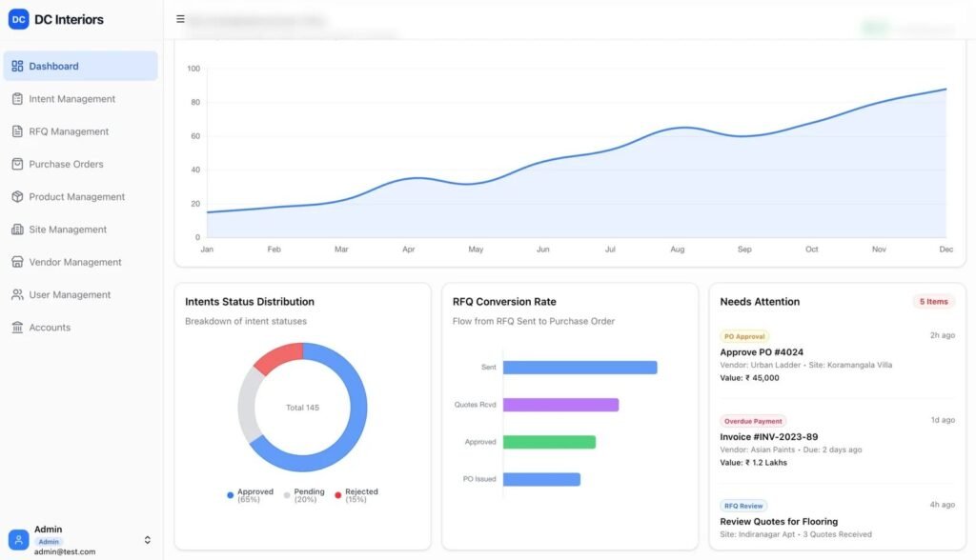The image size is (976, 560).
Task: Click the Product Management box icon
Action: click(17, 197)
